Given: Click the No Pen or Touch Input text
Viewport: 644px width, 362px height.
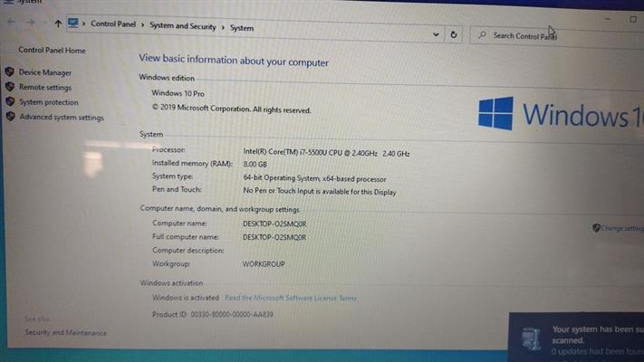Looking at the screenshot, I should (x=320, y=191).
